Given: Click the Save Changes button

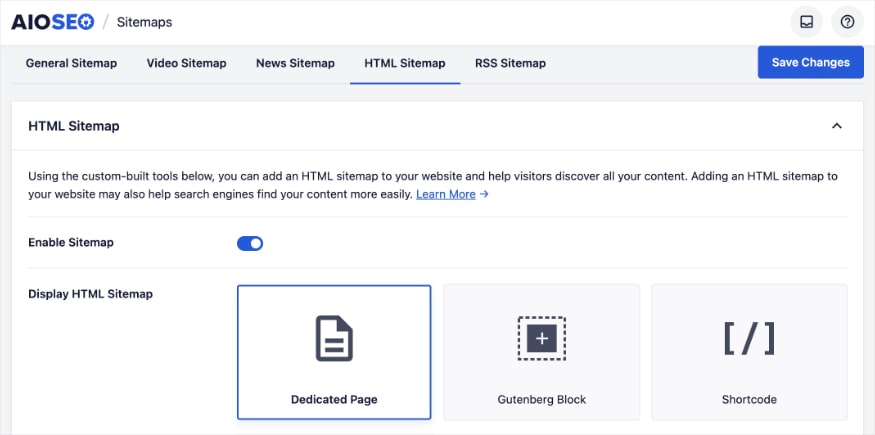Looking at the screenshot, I should [x=810, y=62].
